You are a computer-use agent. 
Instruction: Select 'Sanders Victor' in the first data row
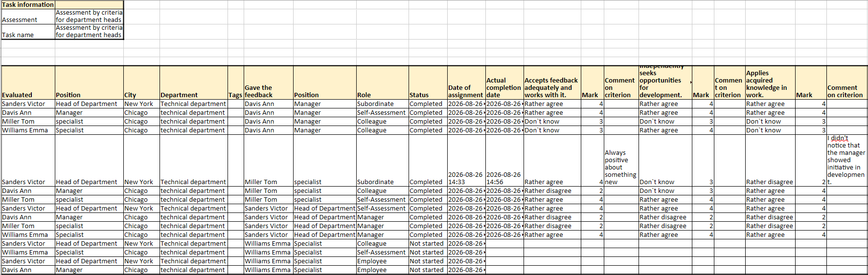coord(28,104)
